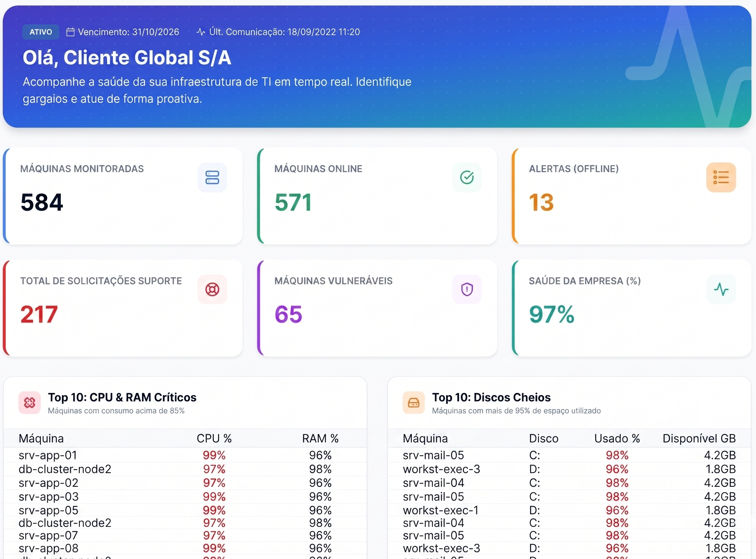756x559 pixels.
Task: Click the disk icon beside Top 10: Discos Cheios
Action: [414, 403]
